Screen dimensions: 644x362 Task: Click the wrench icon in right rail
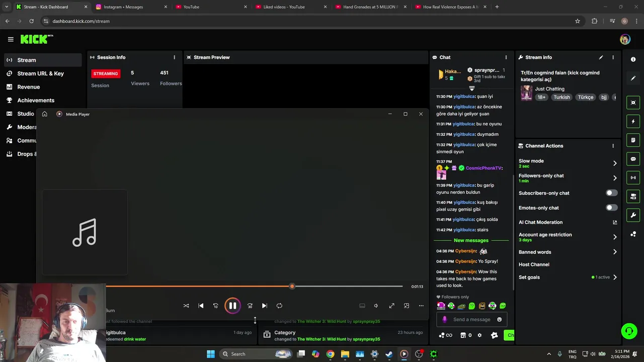(633, 215)
